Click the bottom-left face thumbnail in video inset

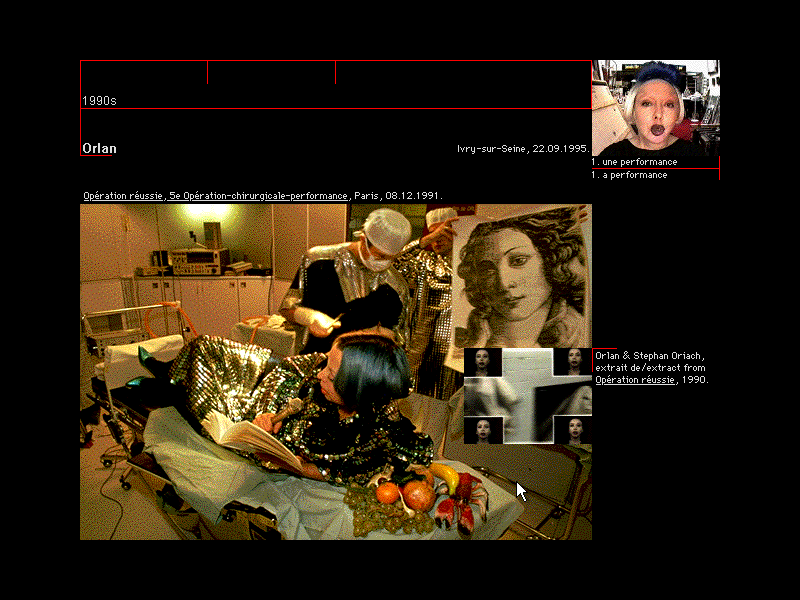483,430
